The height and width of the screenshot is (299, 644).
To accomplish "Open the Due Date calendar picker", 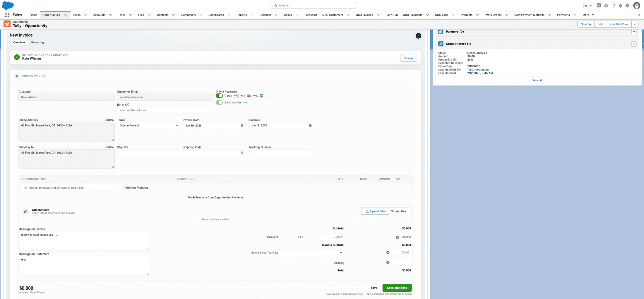I will point(310,126).
